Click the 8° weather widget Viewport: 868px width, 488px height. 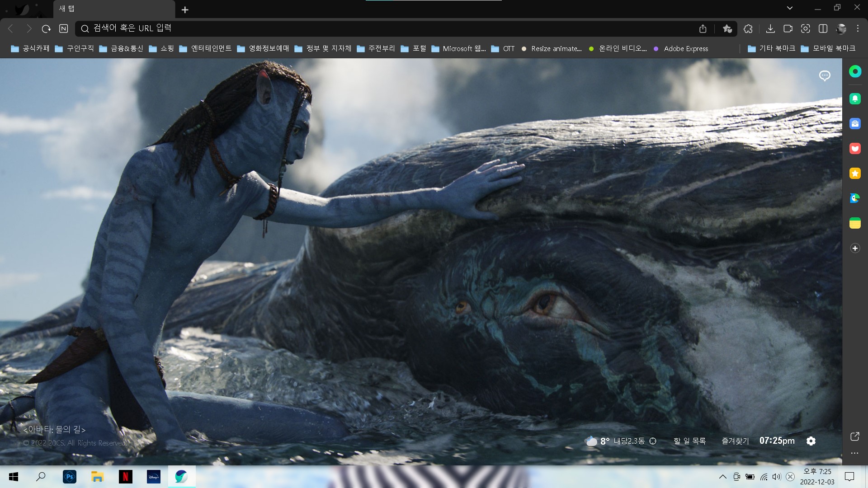pyautogui.click(x=597, y=441)
